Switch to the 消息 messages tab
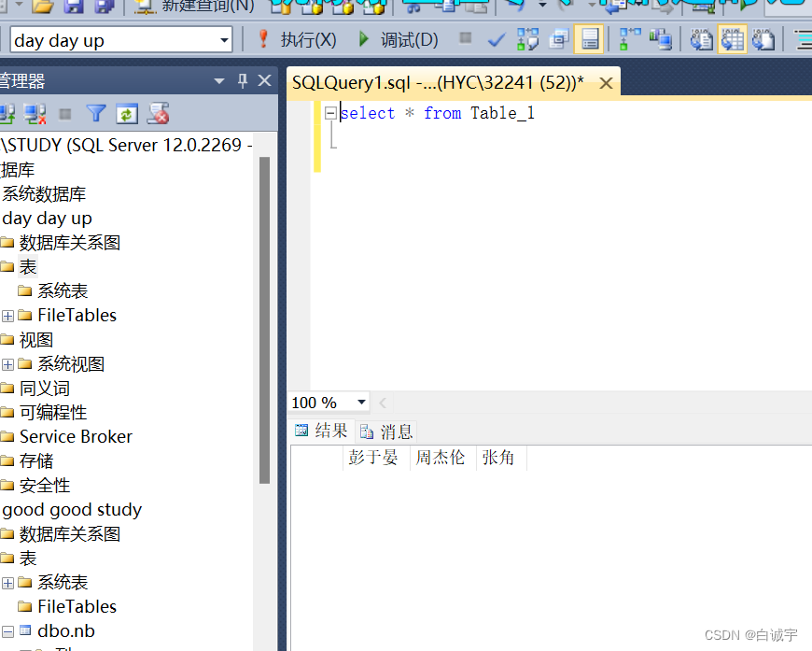This screenshot has height=651, width=812. click(386, 432)
